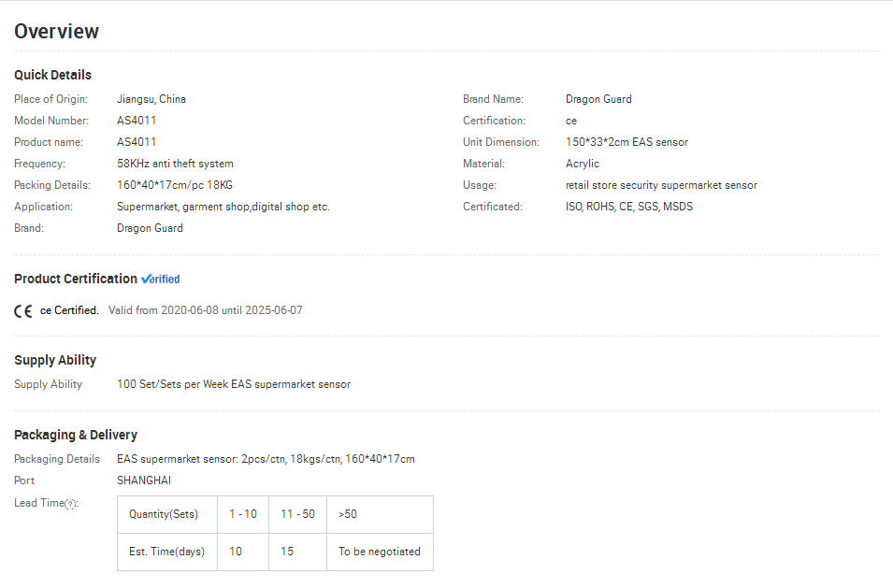Click the Acrylic Material value
The image size is (893, 588).
pos(583,164)
